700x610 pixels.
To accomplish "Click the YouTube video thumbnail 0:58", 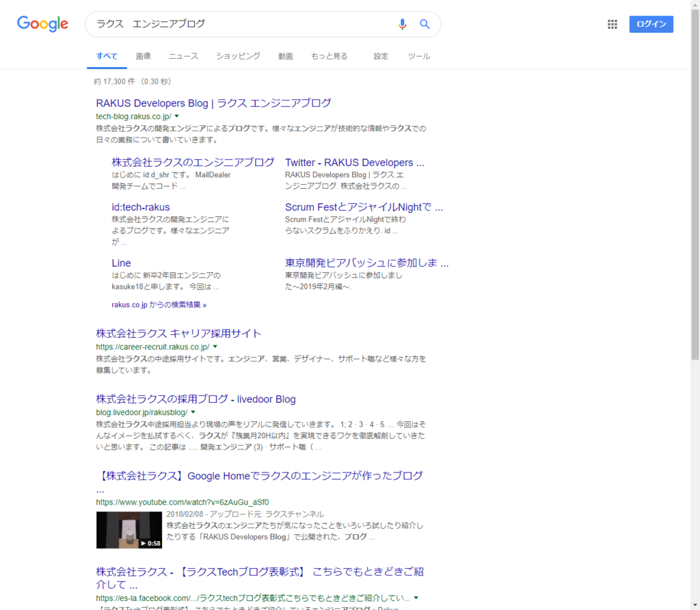I will click(129, 530).
